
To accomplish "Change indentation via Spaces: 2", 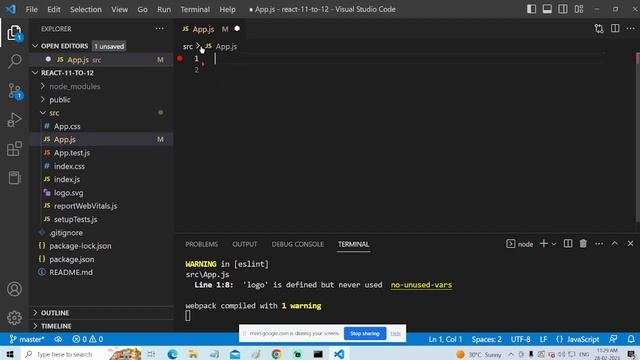I will coord(487,339).
